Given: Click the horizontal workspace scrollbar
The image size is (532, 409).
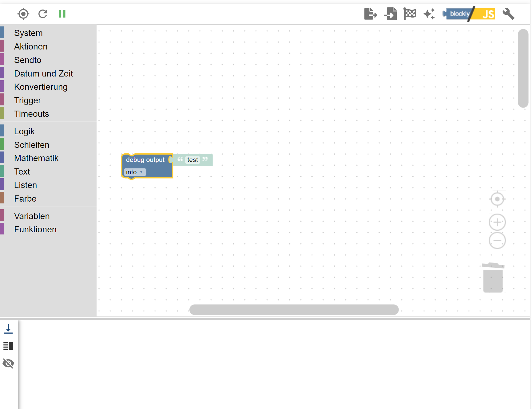Looking at the screenshot, I should (294, 310).
